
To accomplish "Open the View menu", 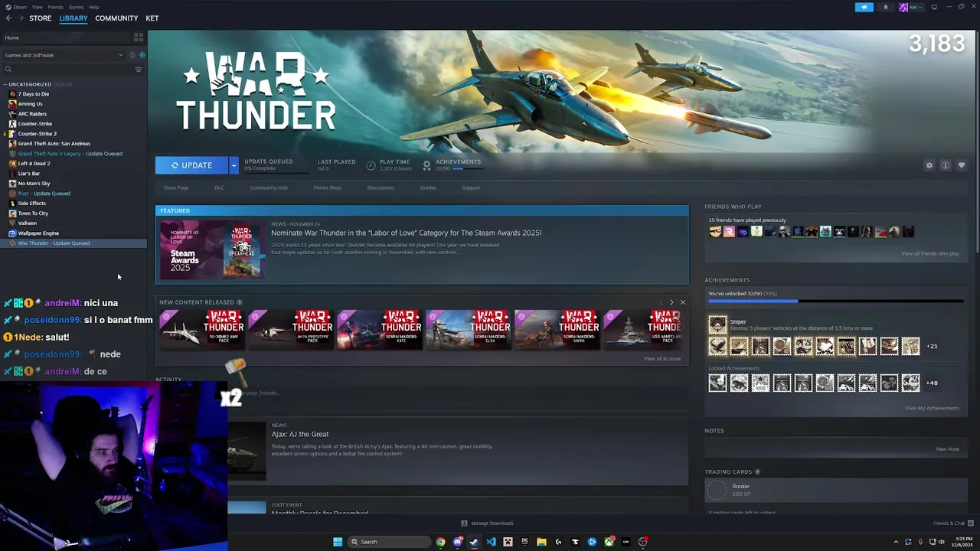I will [x=37, y=7].
